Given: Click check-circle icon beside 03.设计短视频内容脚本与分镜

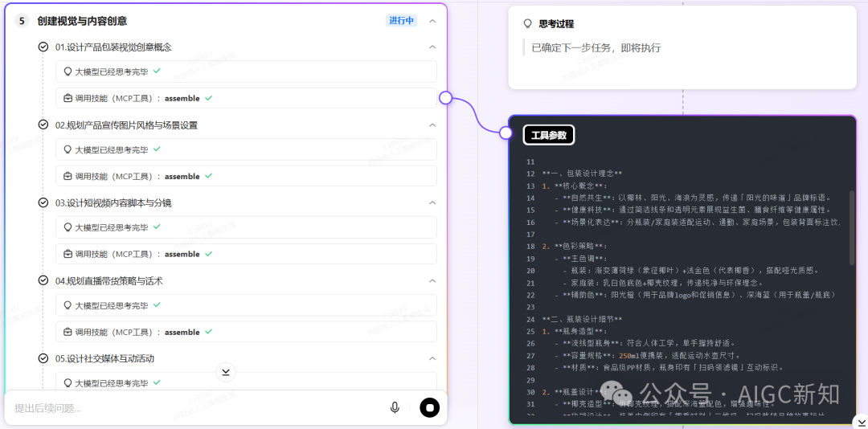Looking at the screenshot, I should click(x=43, y=203).
